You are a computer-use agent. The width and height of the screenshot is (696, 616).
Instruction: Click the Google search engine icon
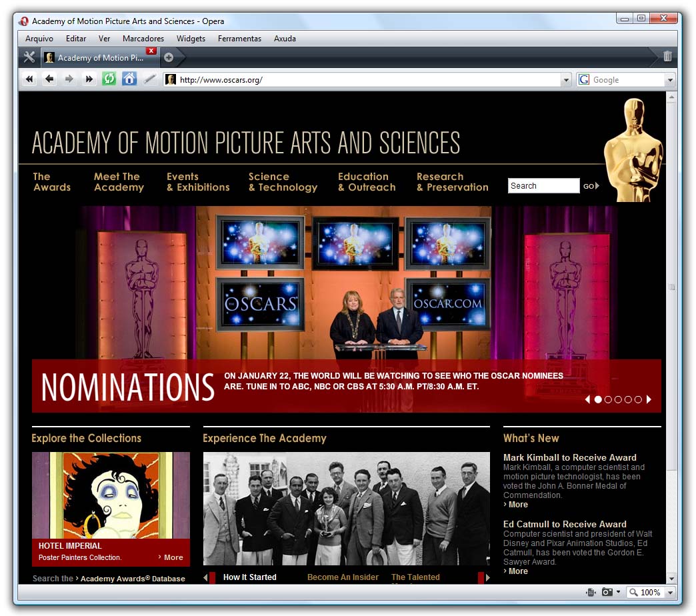pos(584,80)
